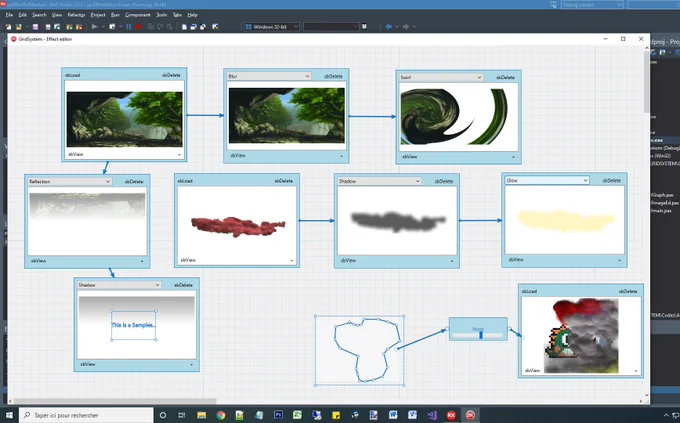This screenshot has height=423, width=680.
Task: Click the red Stop program icon
Action: pyautogui.click(x=138, y=26)
